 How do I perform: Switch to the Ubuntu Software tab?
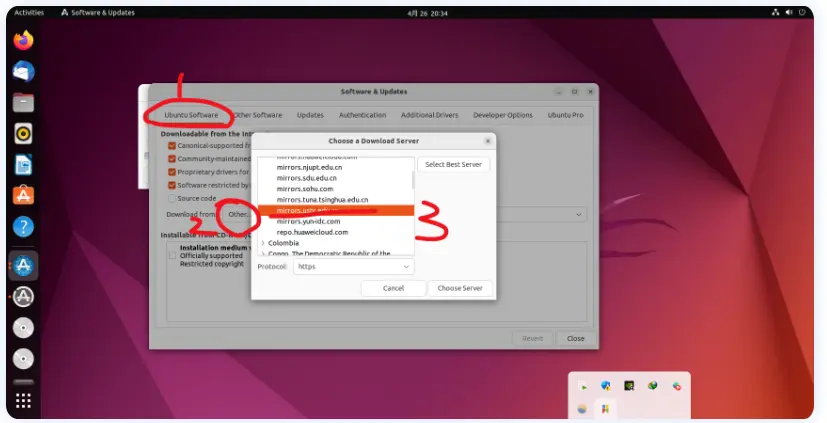click(x=191, y=115)
